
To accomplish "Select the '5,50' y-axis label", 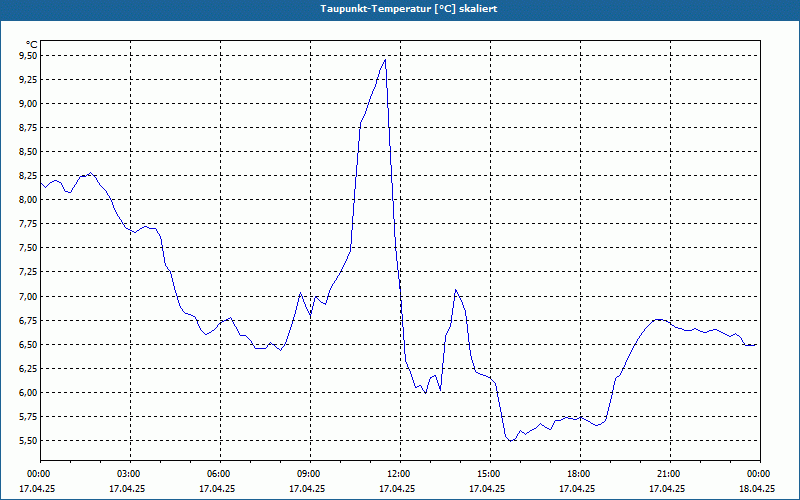I will (28, 440).
